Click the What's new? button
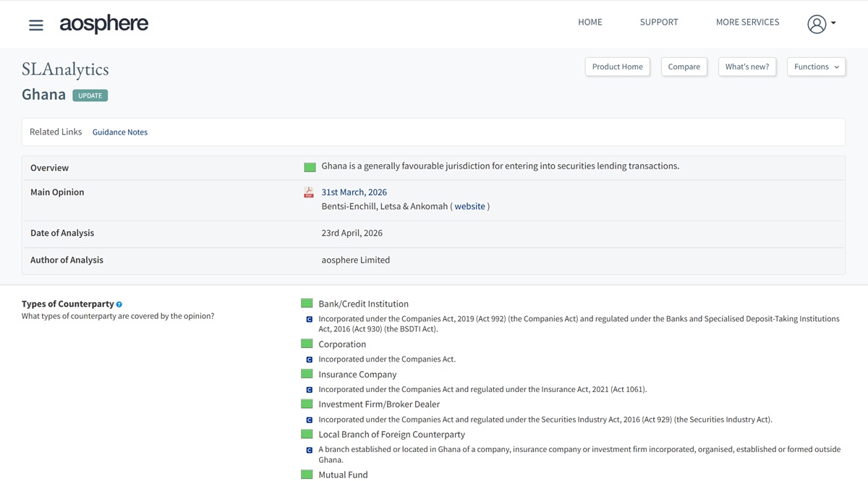This screenshot has height=481, width=868. [x=747, y=67]
